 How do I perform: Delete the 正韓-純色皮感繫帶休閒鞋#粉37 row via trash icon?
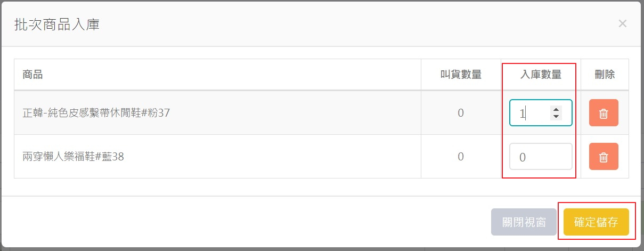click(x=604, y=113)
